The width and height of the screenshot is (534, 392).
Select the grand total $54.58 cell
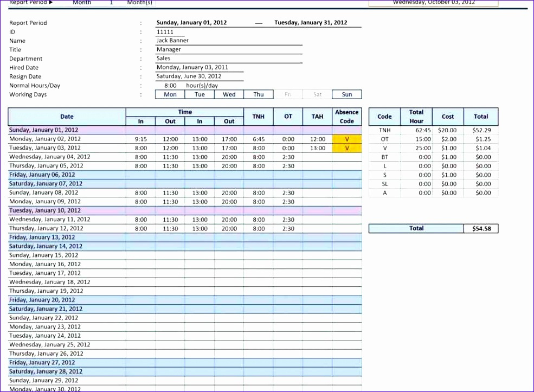tap(481, 228)
